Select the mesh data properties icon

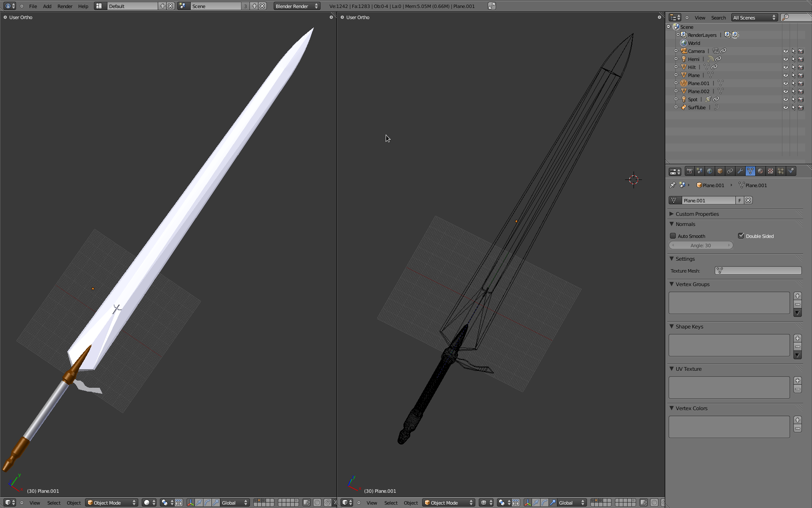751,171
